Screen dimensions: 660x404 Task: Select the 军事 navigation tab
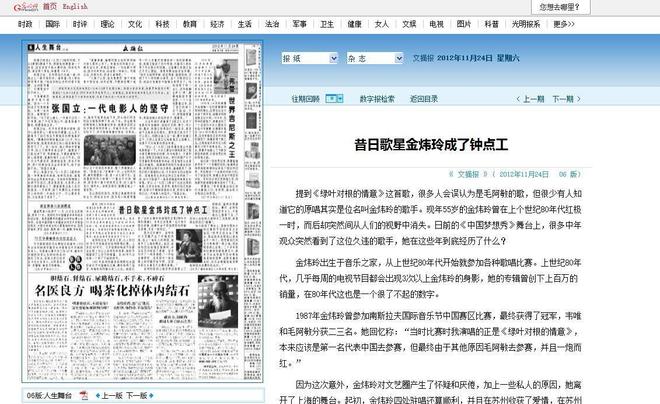298,23
